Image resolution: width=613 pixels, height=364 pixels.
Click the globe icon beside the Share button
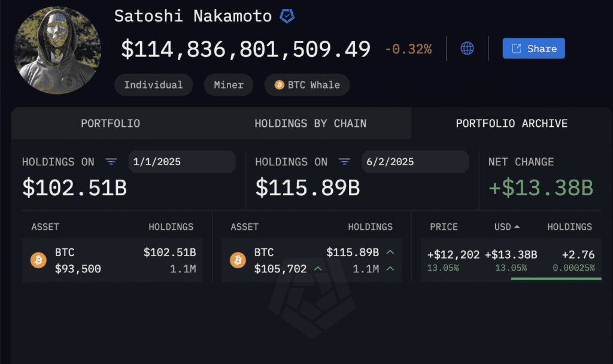coord(467,48)
